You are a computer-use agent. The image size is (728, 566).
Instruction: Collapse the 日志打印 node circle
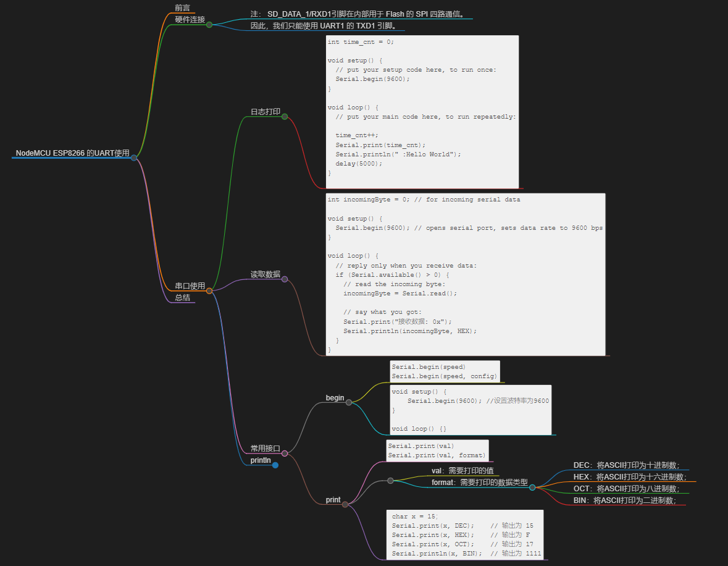pyautogui.click(x=285, y=117)
